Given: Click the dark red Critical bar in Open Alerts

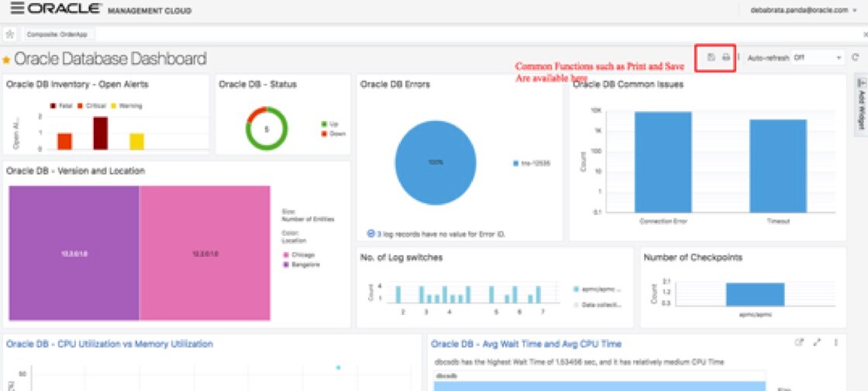Looking at the screenshot, I should pyautogui.click(x=100, y=133).
